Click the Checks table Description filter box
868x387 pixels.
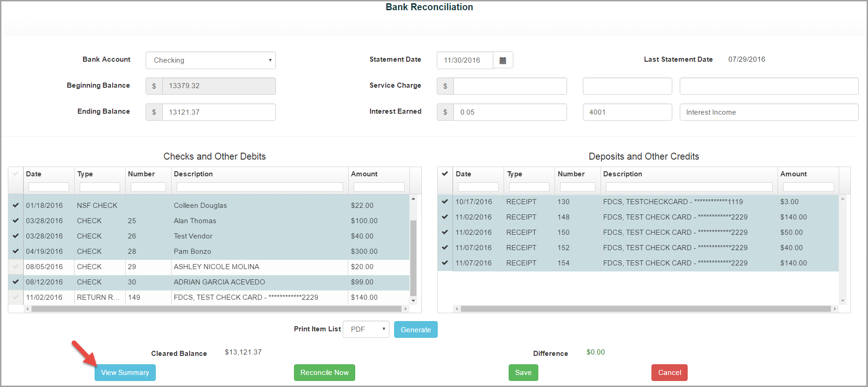point(260,187)
